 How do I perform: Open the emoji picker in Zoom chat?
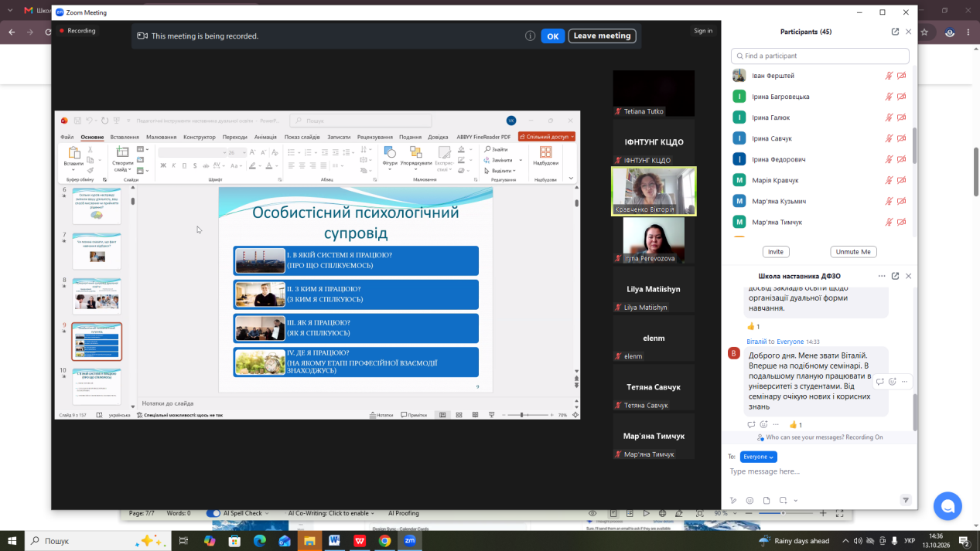coord(750,500)
